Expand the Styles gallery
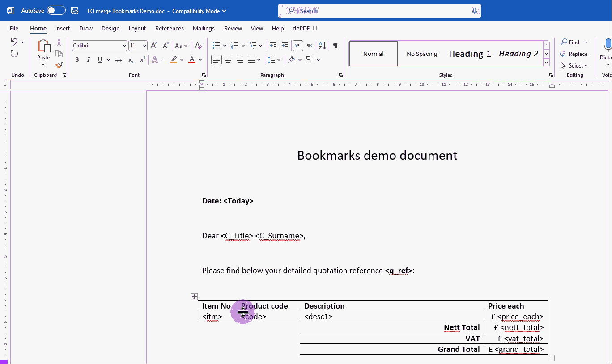Image resolution: width=612 pixels, height=364 pixels. (x=546, y=63)
